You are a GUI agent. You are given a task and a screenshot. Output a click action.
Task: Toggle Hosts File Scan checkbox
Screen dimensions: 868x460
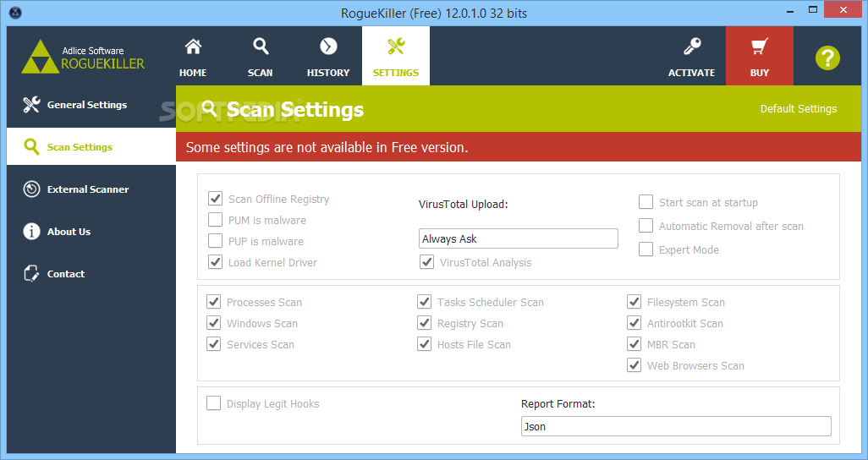tap(425, 344)
